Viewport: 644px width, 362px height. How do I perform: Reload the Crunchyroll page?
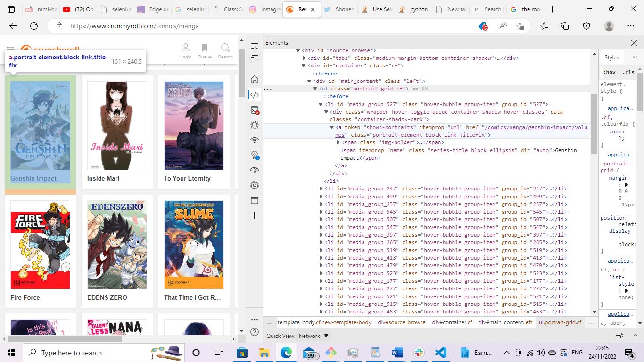point(34,26)
